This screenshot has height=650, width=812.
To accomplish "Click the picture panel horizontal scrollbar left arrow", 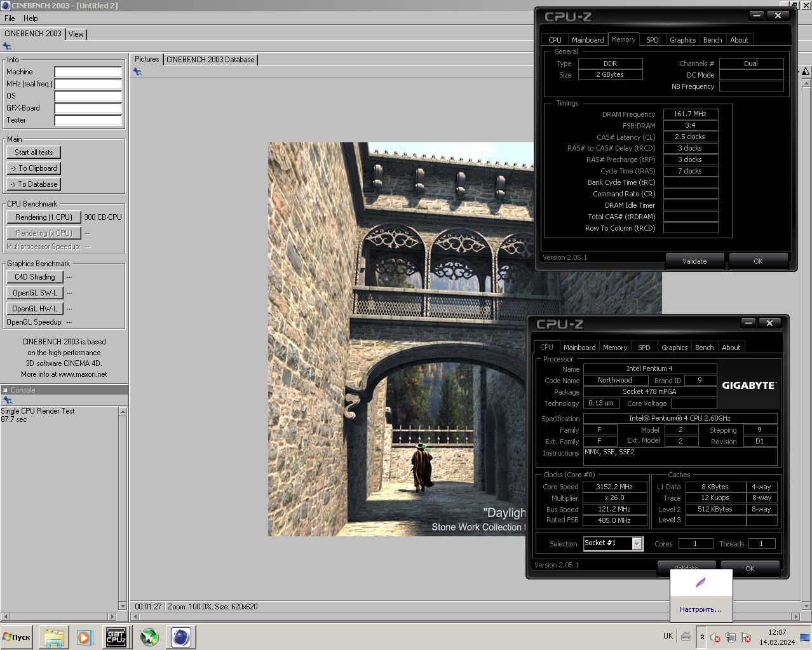I will [x=134, y=616].
